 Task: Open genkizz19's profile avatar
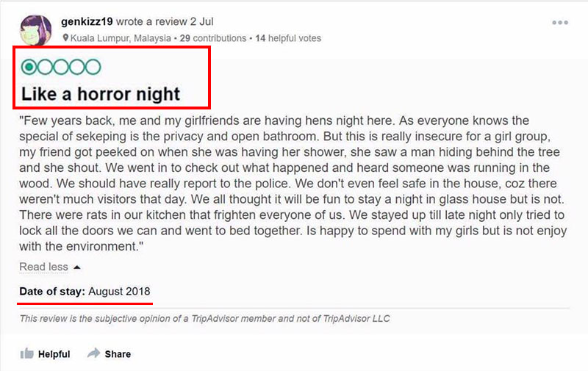point(35,30)
